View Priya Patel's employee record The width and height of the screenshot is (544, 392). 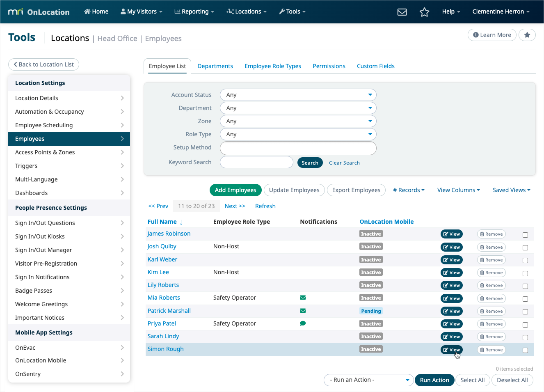(451, 324)
